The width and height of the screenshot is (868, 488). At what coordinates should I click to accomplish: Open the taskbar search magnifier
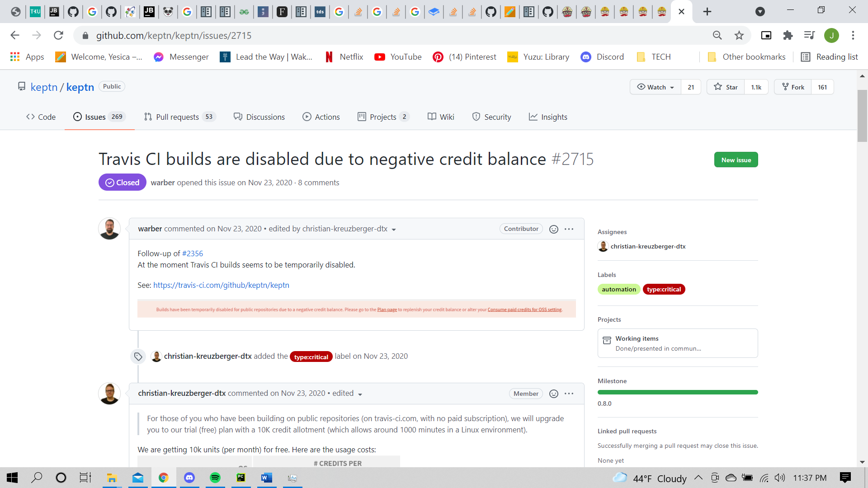(37, 478)
